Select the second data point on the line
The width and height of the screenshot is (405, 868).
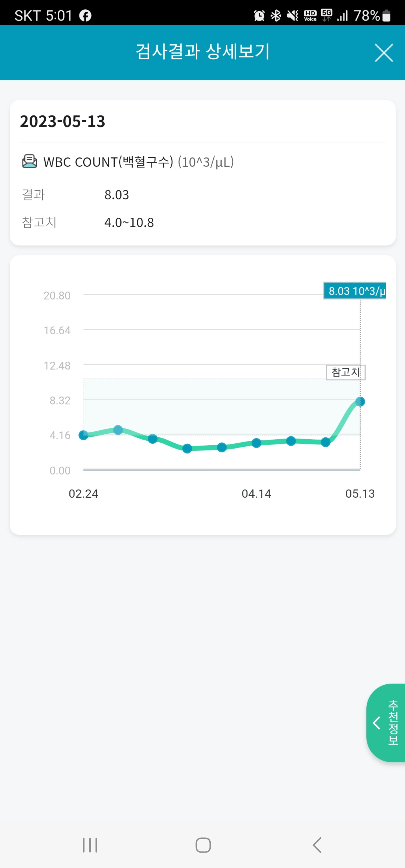pos(118,430)
